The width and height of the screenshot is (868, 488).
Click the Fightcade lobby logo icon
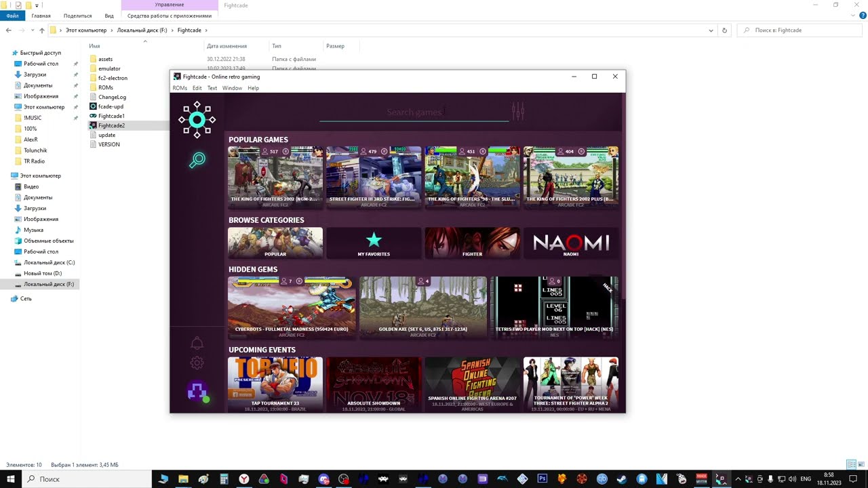[197, 120]
